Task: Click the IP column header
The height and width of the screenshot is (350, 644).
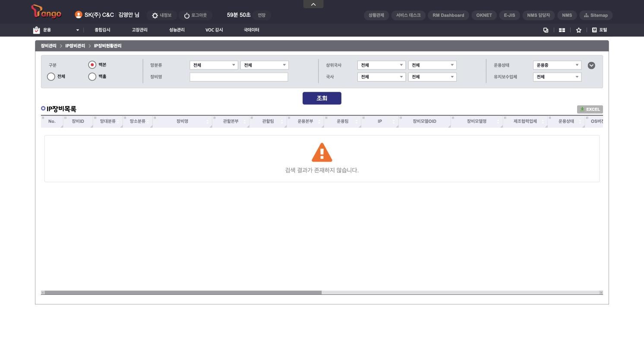Action: point(380,122)
